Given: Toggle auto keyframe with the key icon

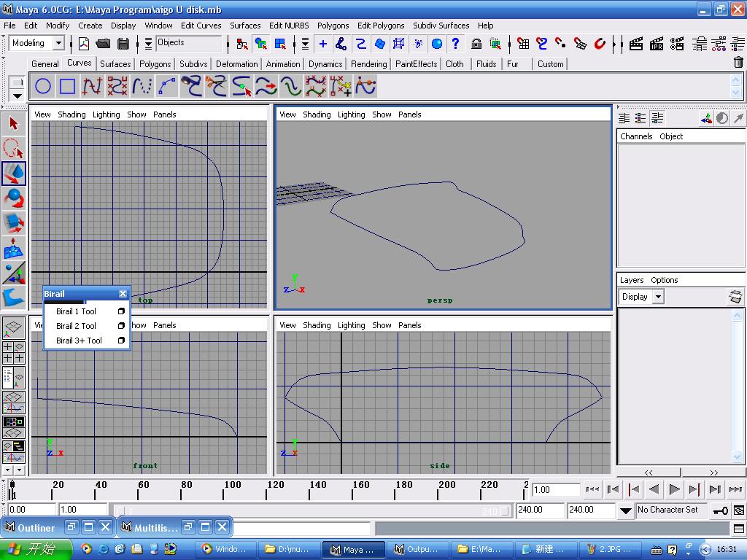Looking at the screenshot, I should coord(720,511).
